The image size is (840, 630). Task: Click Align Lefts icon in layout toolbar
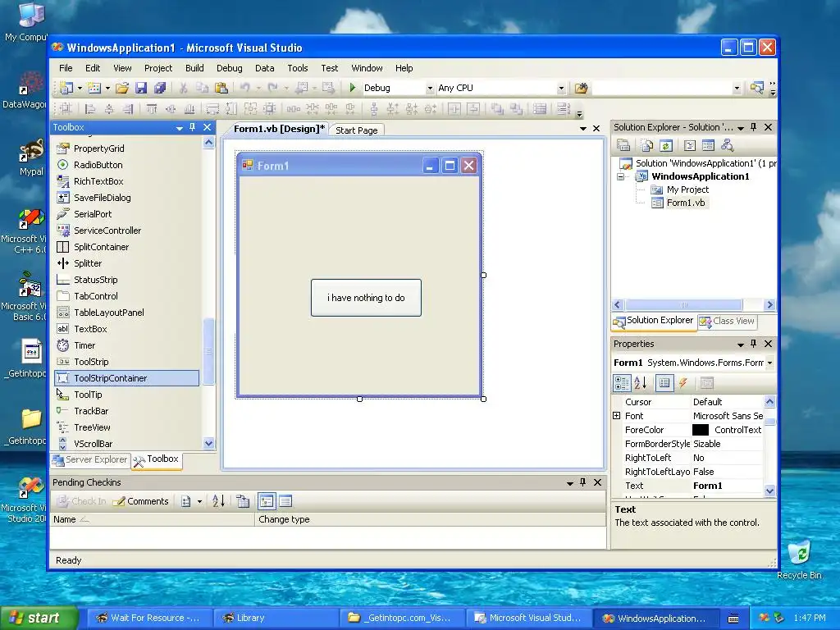click(90, 109)
